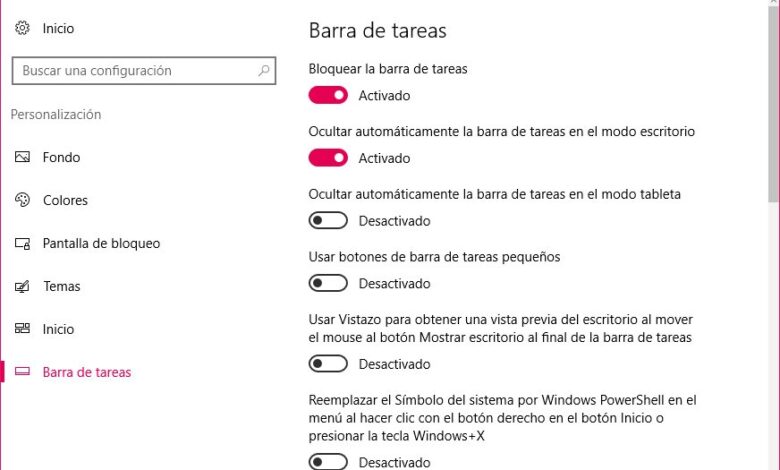The width and height of the screenshot is (780, 470).
Task: Go to Pantalla de bloqueo settings
Action: 101,243
